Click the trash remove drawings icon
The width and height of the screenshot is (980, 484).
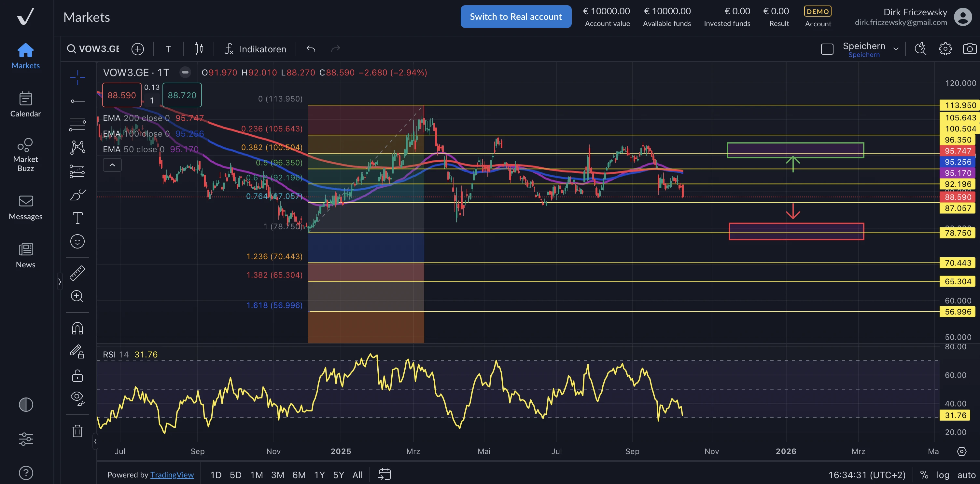pyautogui.click(x=77, y=431)
